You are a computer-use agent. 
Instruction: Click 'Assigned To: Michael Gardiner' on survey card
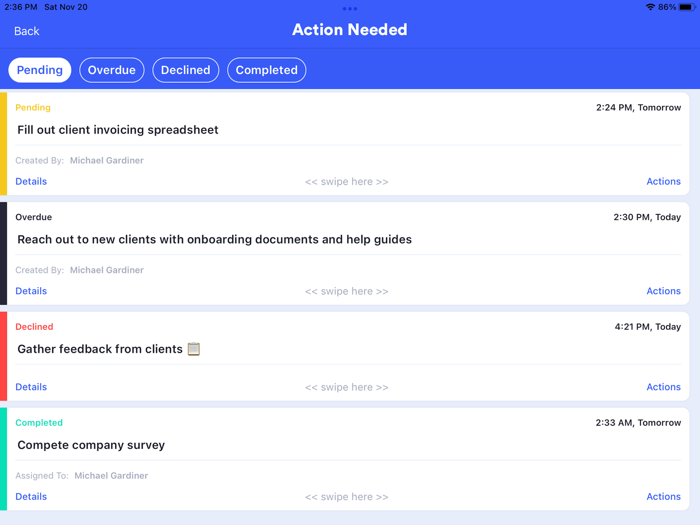coord(82,476)
